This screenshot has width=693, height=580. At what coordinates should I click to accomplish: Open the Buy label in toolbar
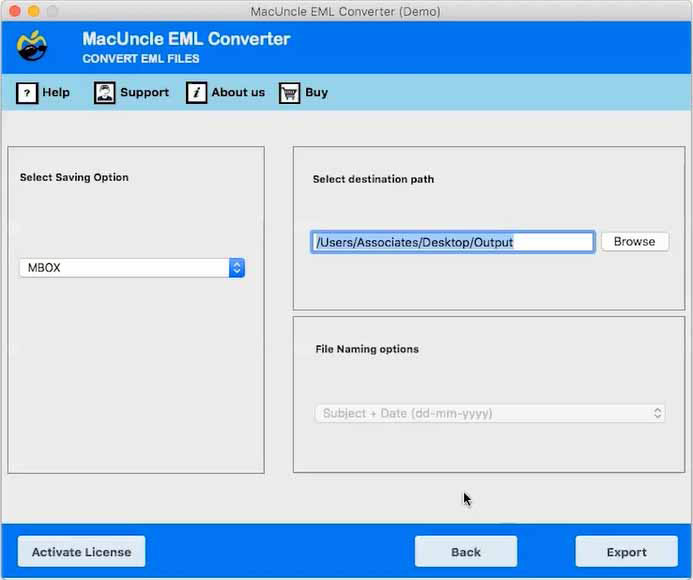(x=316, y=92)
